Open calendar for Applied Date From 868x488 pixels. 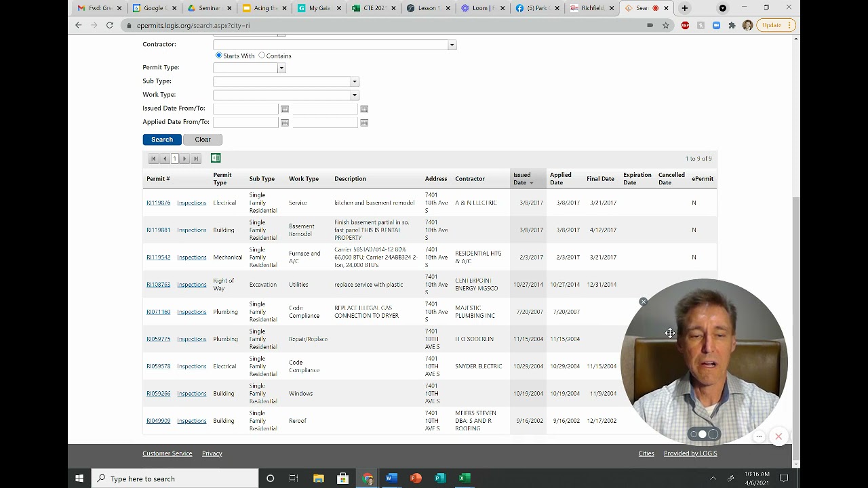coord(285,123)
